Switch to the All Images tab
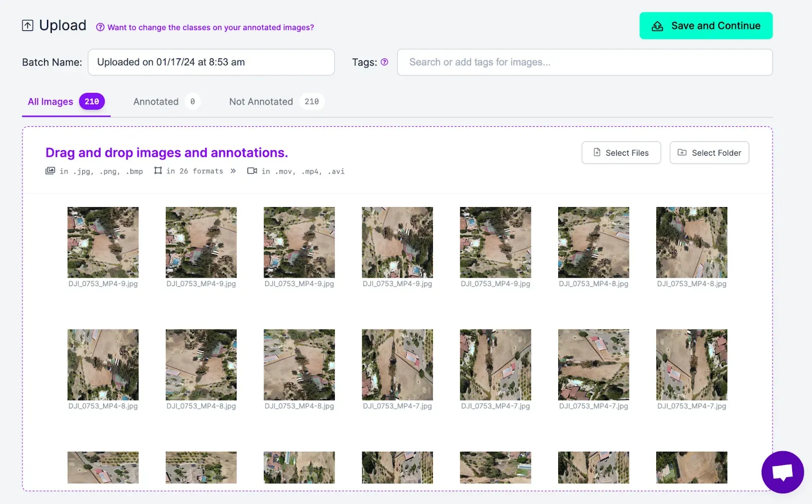The width and height of the screenshot is (812, 504). point(66,102)
